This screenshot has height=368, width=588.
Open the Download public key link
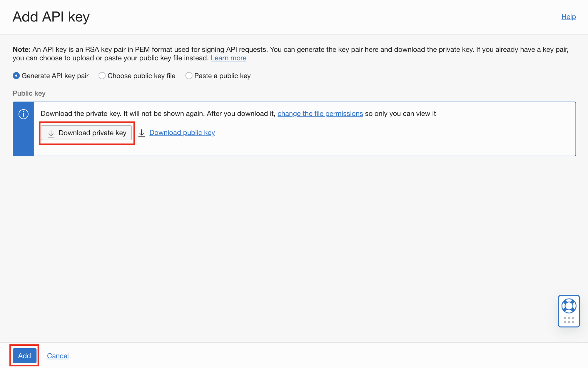coord(182,133)
